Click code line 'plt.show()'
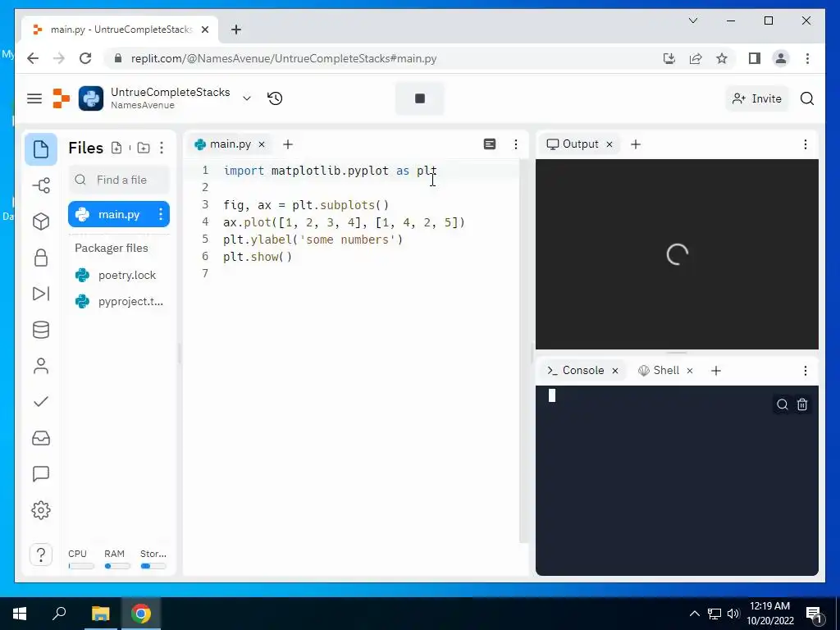The image size is (840, 630). click(258, 257)
